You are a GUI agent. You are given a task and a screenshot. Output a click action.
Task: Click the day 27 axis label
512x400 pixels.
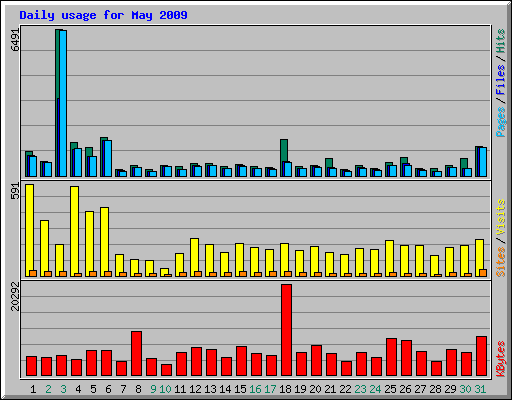420,389
